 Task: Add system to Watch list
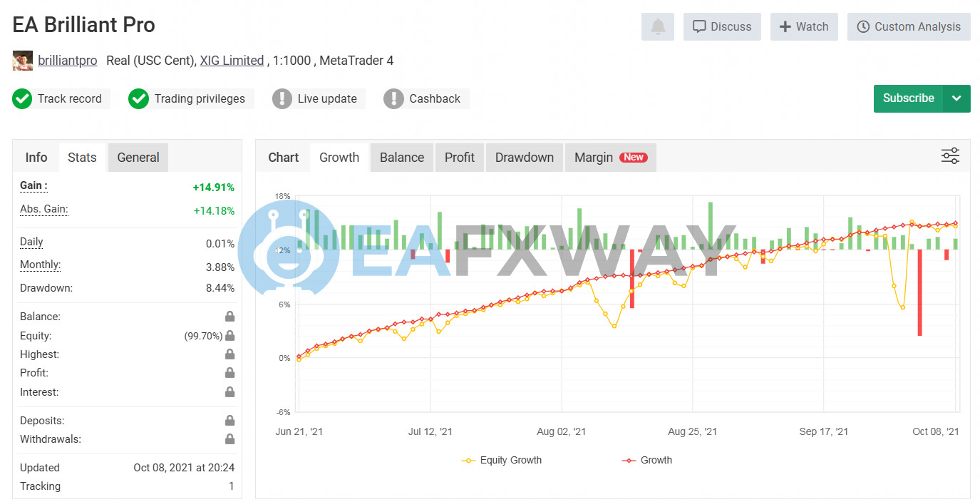coord(804,27)
